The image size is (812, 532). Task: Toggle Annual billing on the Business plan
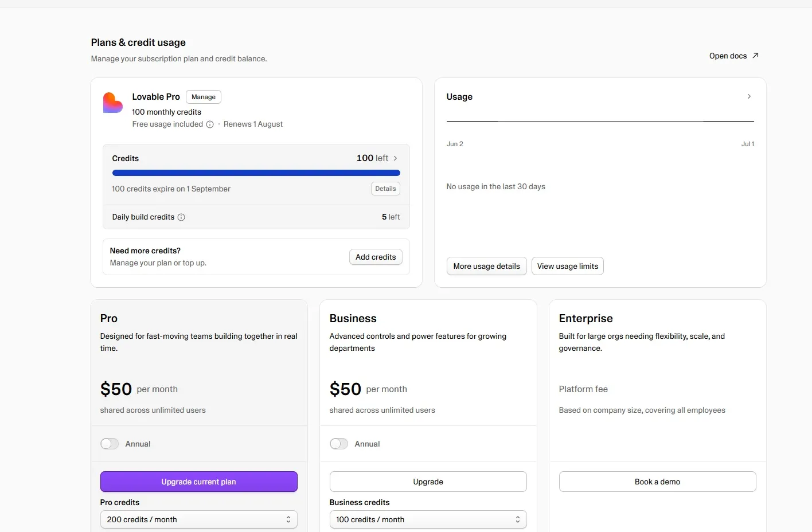point(339,444)
